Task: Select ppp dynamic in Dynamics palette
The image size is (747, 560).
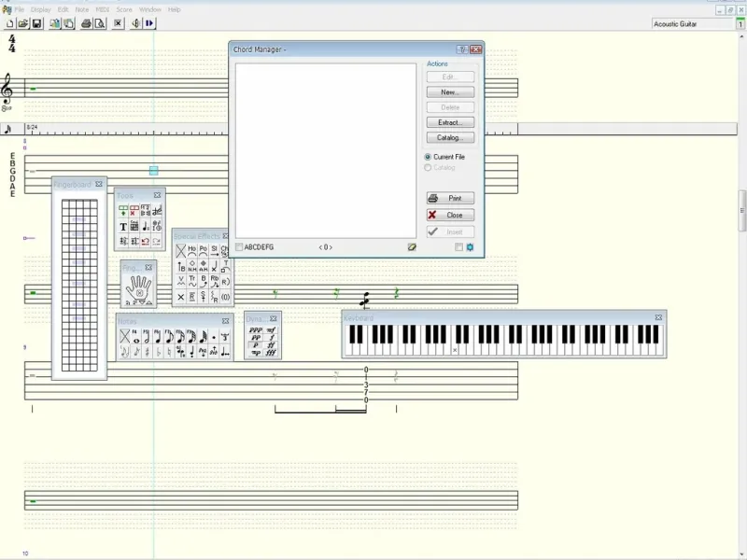Action: [x=256, y=329]
